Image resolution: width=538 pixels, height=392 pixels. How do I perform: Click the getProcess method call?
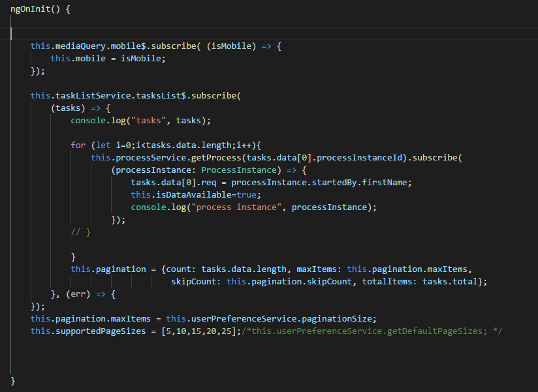[x=216, y=158]
